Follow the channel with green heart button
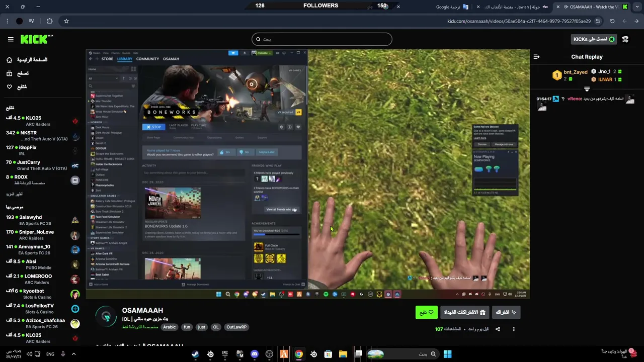This screenshot has height=362, width=644. [x=427, y=312]
